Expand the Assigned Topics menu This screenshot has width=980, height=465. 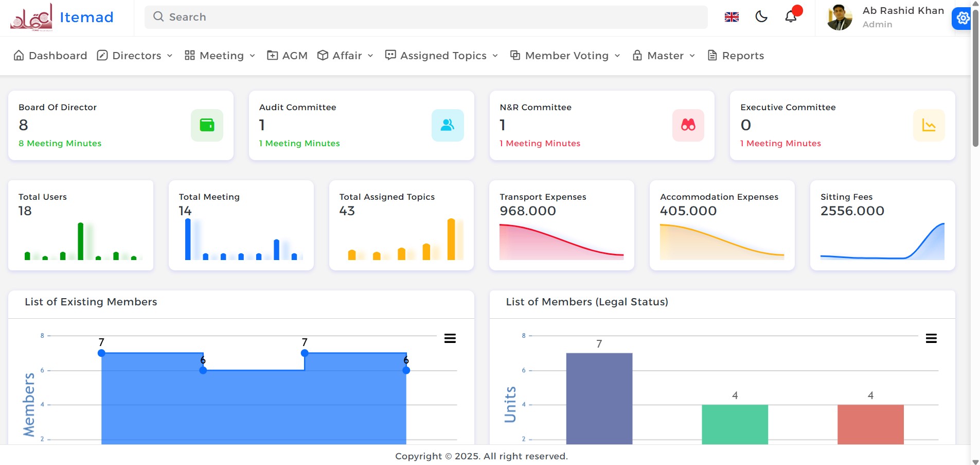click(x=442, y=56)
